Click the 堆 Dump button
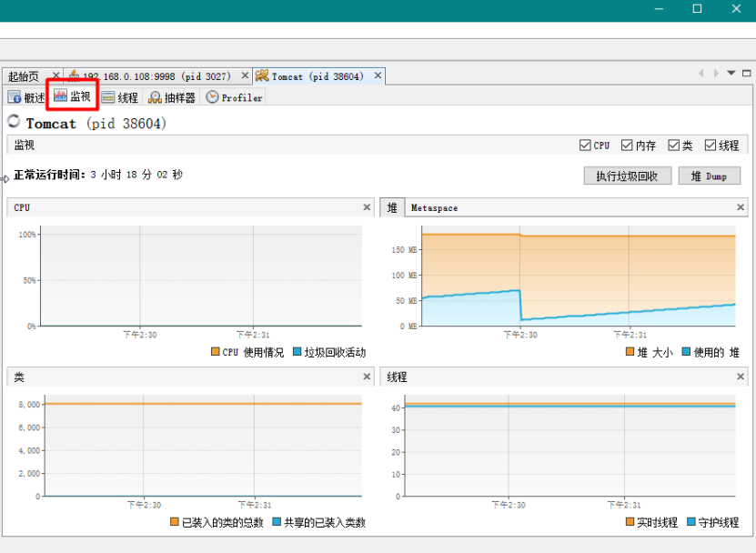This screenshot has width=756, height=553. (709, 176)
